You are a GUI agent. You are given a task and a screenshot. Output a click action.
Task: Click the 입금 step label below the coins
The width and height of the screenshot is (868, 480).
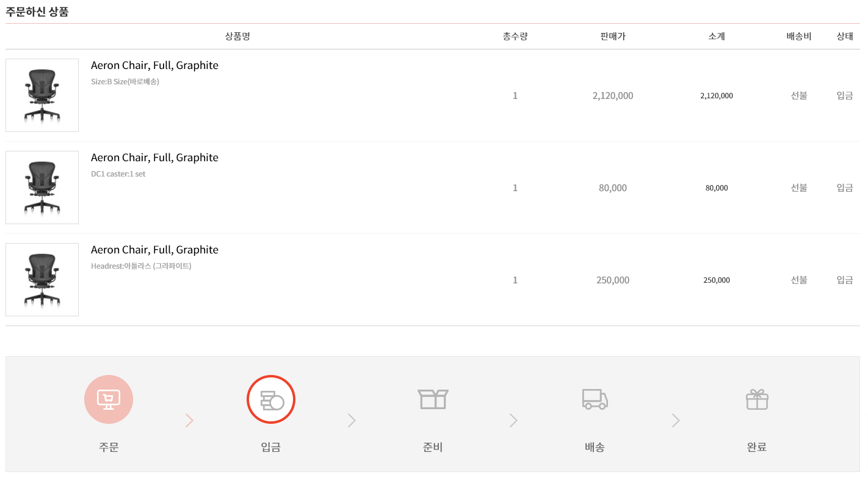[x=271, y=447]
